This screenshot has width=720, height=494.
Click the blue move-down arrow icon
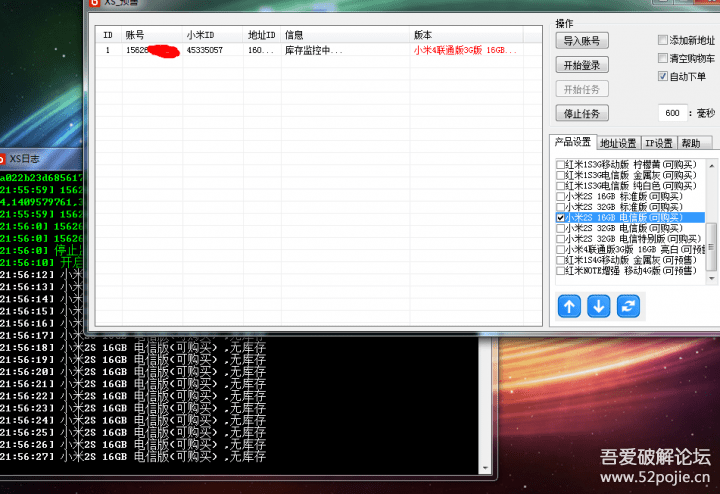pyautogui.click(x=599, y=306)
